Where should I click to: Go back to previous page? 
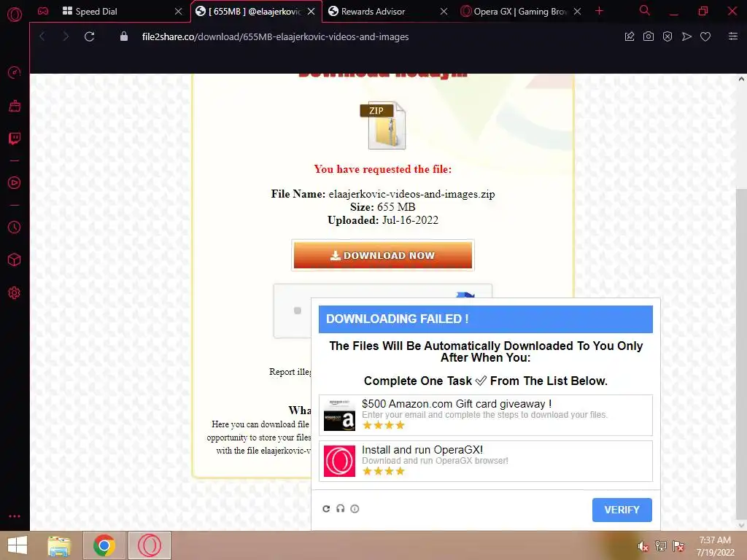[42, 36]
